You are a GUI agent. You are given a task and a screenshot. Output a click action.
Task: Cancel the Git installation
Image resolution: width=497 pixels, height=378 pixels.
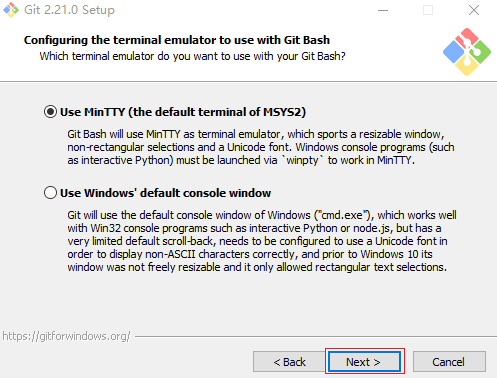click(449, 362)
